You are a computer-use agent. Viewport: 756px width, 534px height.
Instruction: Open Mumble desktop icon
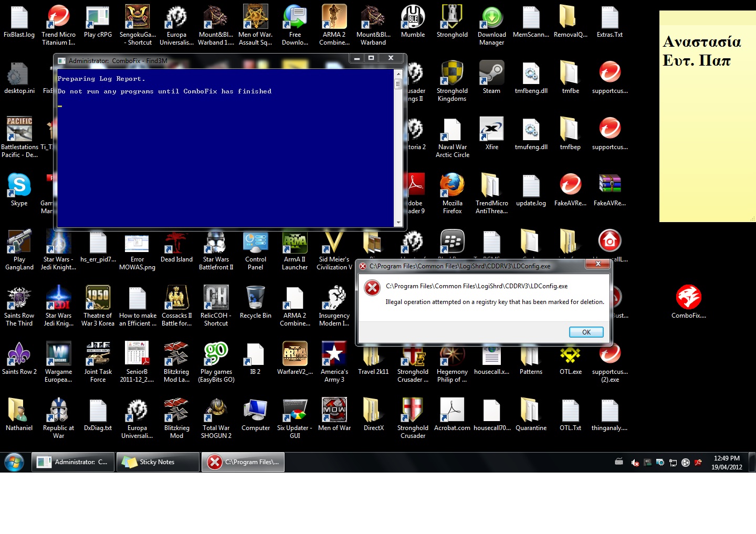point(413,21)
